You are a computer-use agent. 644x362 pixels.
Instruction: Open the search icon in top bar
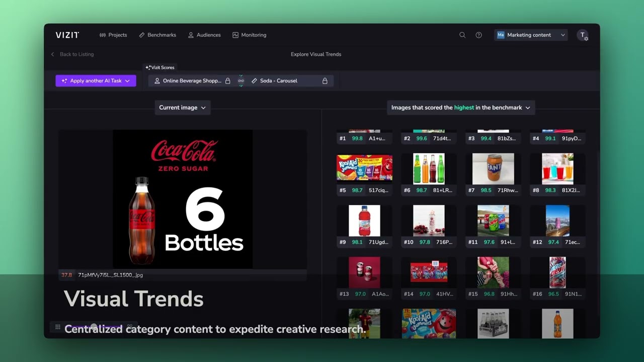(462, 35)
